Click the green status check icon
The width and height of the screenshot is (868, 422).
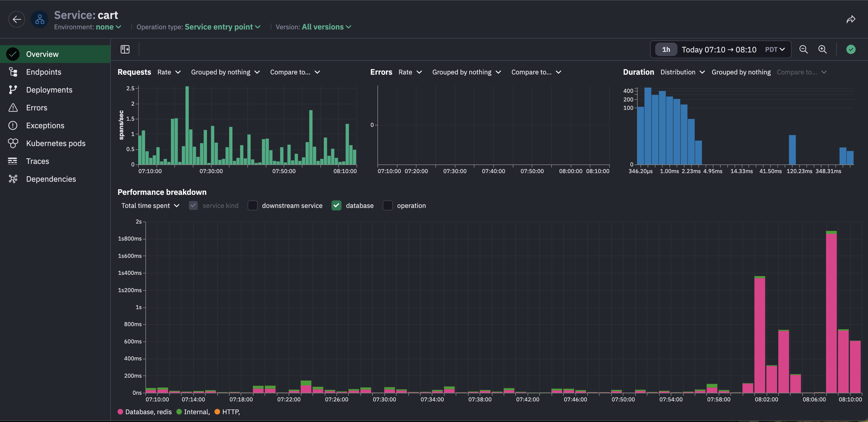(850, 50)
